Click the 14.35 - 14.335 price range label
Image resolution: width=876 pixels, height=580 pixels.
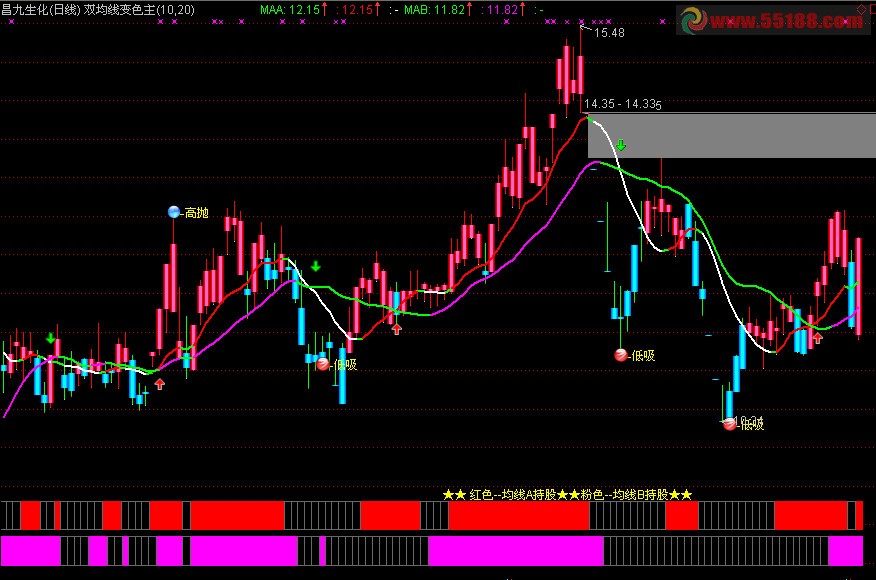622,104
